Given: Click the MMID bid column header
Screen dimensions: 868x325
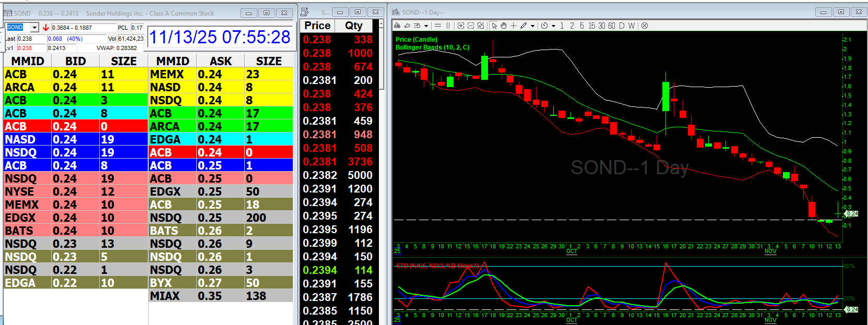Looking at the screenshot, I should click(x=27, y=61).
